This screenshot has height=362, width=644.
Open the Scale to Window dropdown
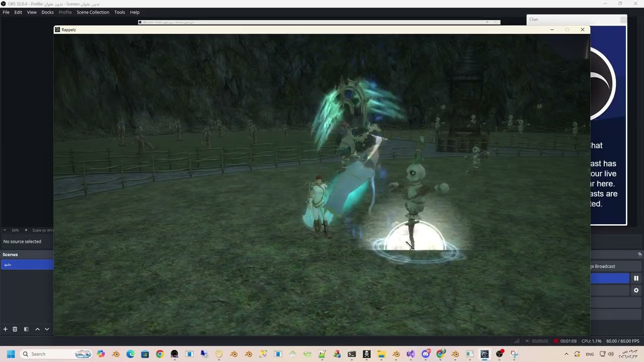(42, 230)
